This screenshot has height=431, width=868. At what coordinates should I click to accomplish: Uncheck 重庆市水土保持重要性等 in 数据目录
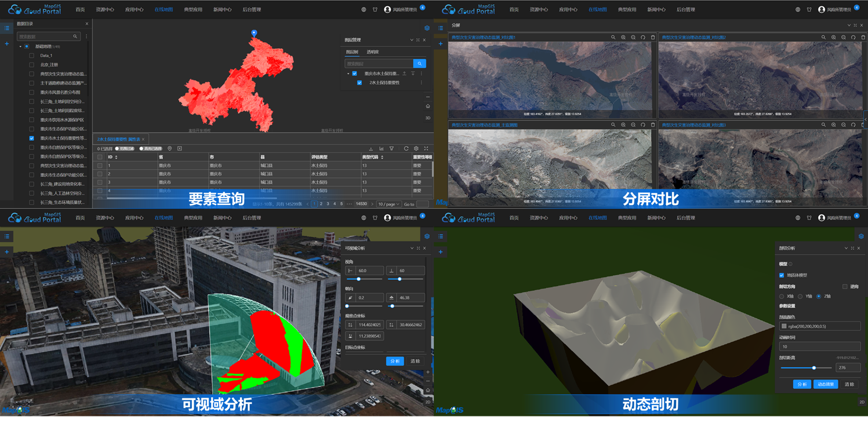pos(32,138)
